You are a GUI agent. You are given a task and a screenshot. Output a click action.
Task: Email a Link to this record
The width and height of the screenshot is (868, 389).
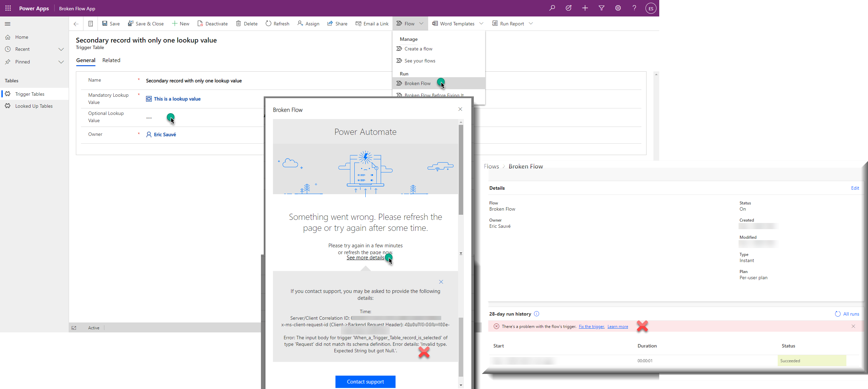click(x=372, y=23)
